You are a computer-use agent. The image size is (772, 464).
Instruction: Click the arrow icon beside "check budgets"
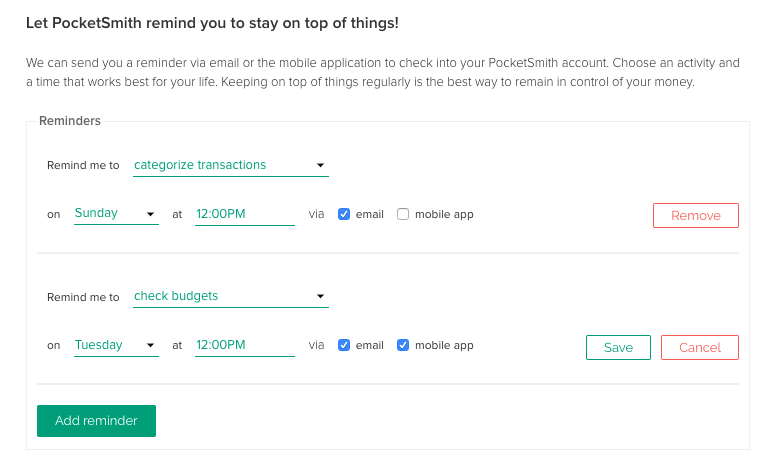[320, 297]
